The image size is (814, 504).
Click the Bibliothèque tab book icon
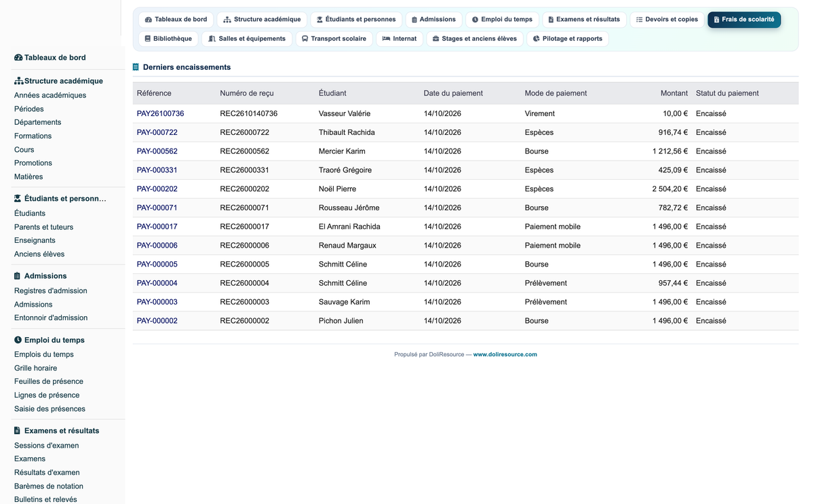(x=148, y=39)
